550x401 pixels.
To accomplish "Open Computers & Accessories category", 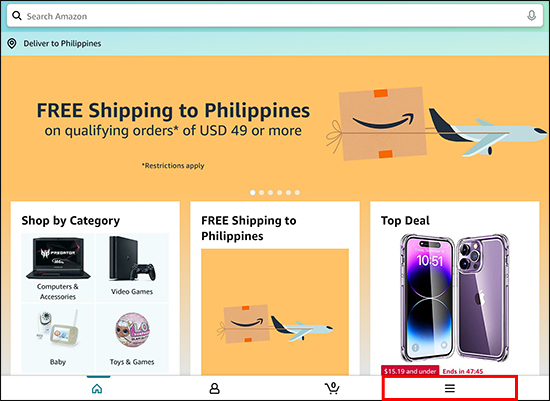I will click(x=58, y=267).
